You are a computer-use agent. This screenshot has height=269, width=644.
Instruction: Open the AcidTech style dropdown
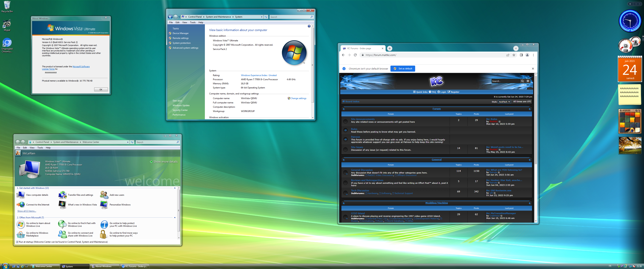[x=504, y=102]
